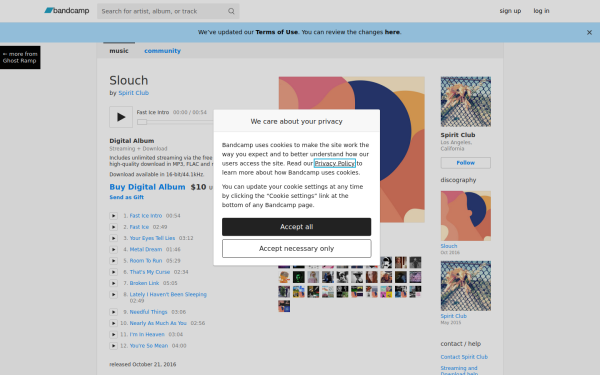Play track 4 Metal Dream
Image resolution: width=600 pixels, height=375 pixels.
[x=114, y=249]
